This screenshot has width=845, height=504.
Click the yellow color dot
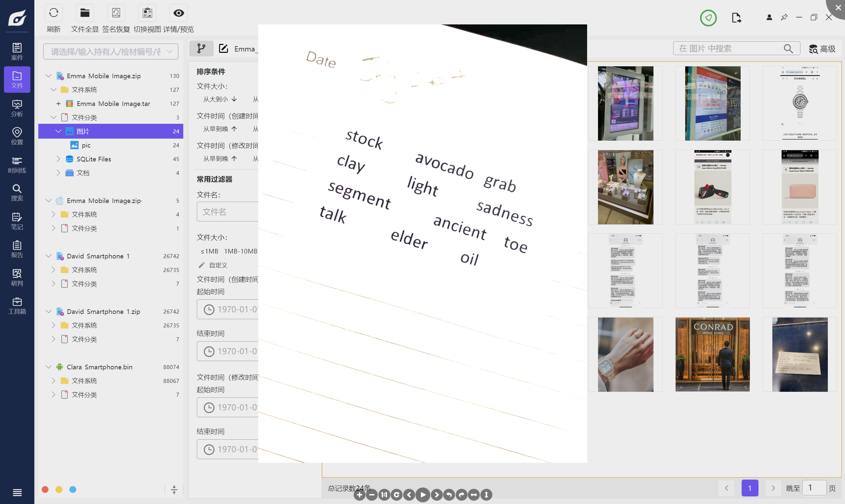click(59, 489)
